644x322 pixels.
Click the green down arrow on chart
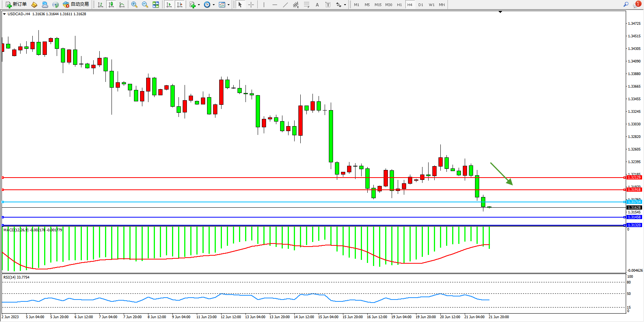pyautogui.click(x=502, y=174)
